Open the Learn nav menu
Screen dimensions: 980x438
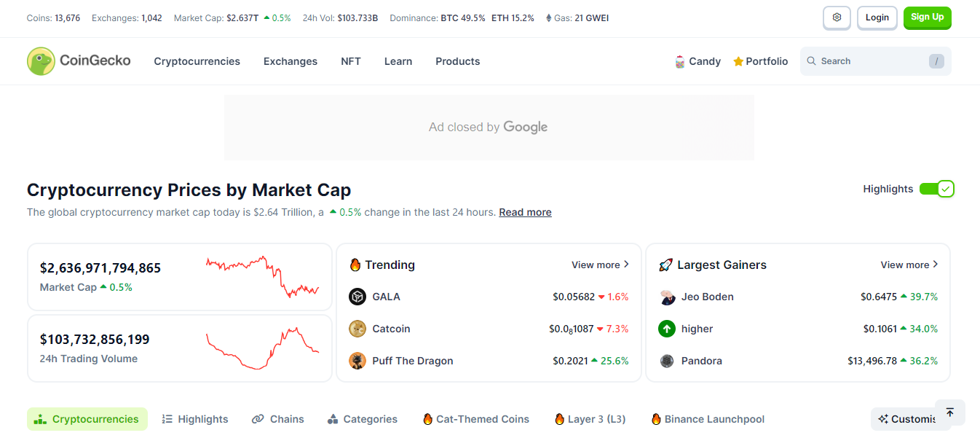pyautogui.click(x=398, y=61)
